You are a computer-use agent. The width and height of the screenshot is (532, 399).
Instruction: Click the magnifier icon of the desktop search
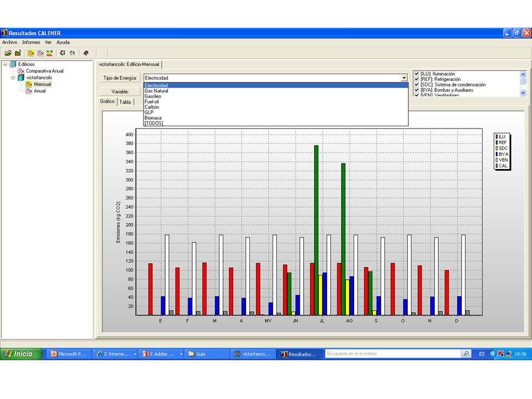pyautogui.click(x=466, y=354)
